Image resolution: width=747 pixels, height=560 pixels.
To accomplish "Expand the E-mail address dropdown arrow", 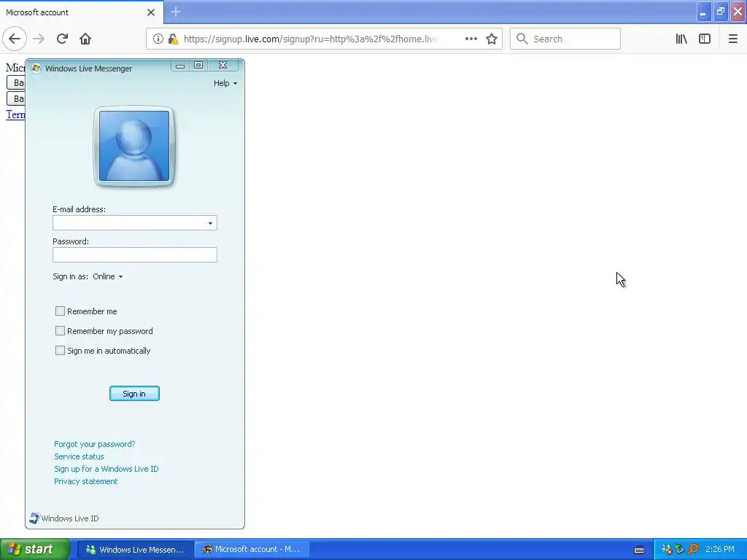I will point(210,223).
